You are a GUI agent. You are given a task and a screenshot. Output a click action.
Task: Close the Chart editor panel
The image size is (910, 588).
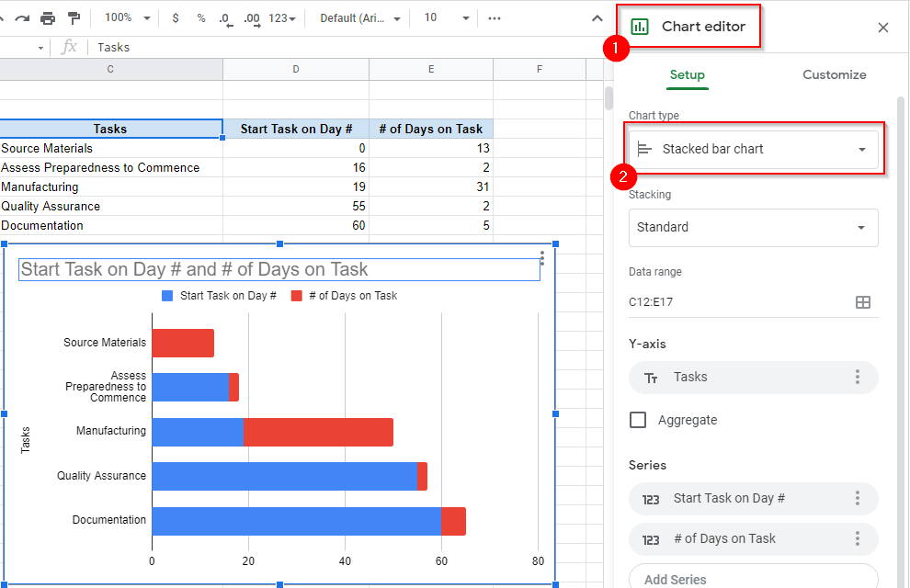(882, 28)
